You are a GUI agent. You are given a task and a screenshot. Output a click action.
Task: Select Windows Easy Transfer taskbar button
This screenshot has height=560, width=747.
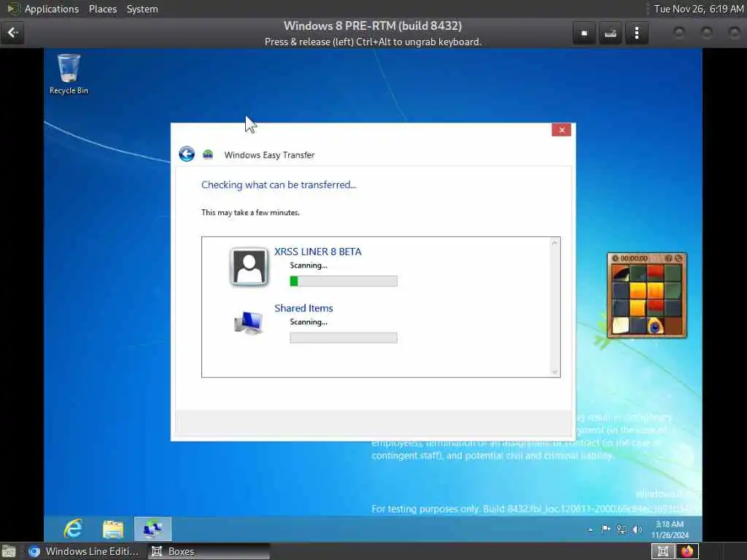[152, 529]
